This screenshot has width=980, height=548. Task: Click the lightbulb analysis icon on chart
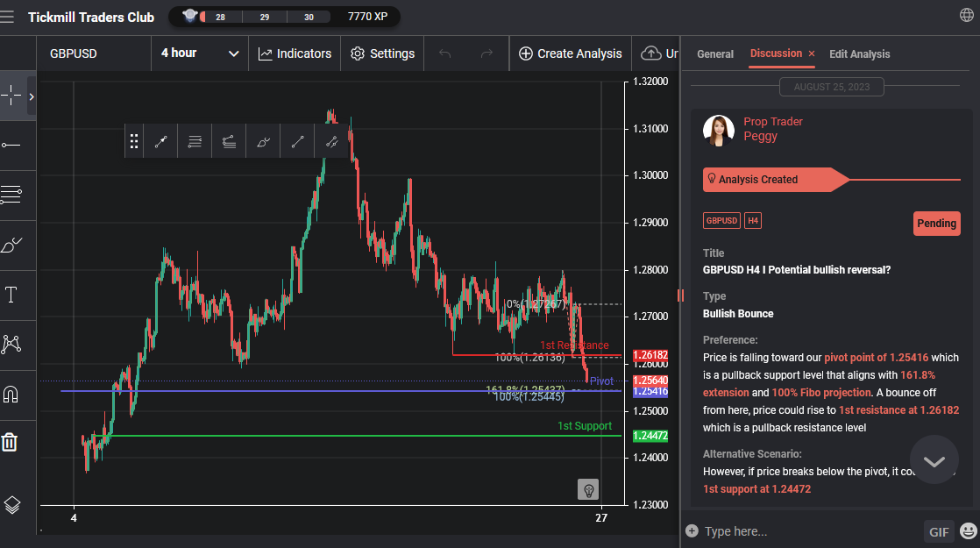tap(588, 490)
